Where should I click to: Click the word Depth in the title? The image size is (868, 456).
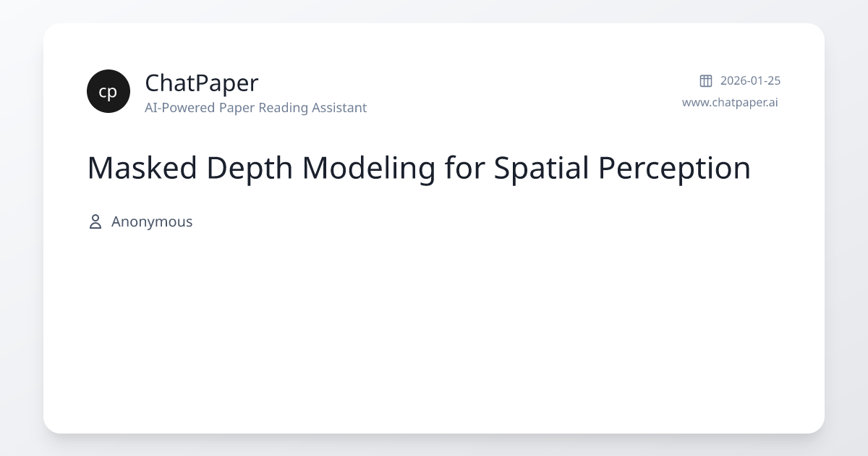click(250, 168)
